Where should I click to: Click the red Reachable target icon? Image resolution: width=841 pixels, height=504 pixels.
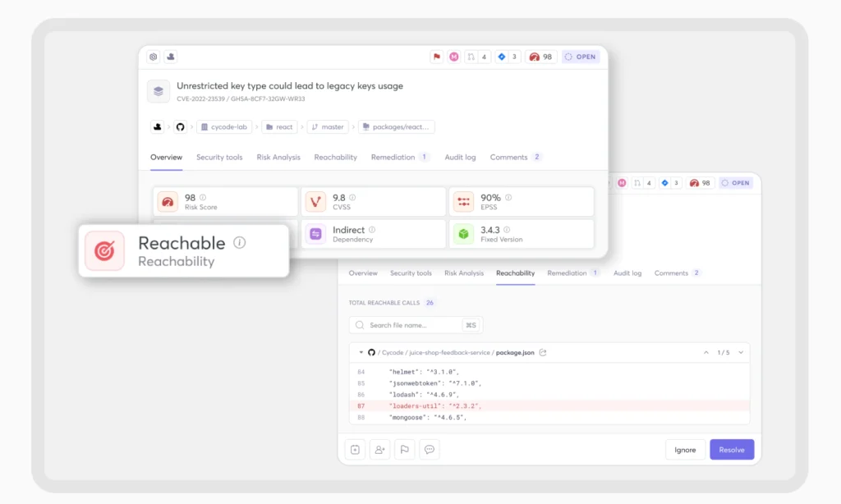[104, 250]
